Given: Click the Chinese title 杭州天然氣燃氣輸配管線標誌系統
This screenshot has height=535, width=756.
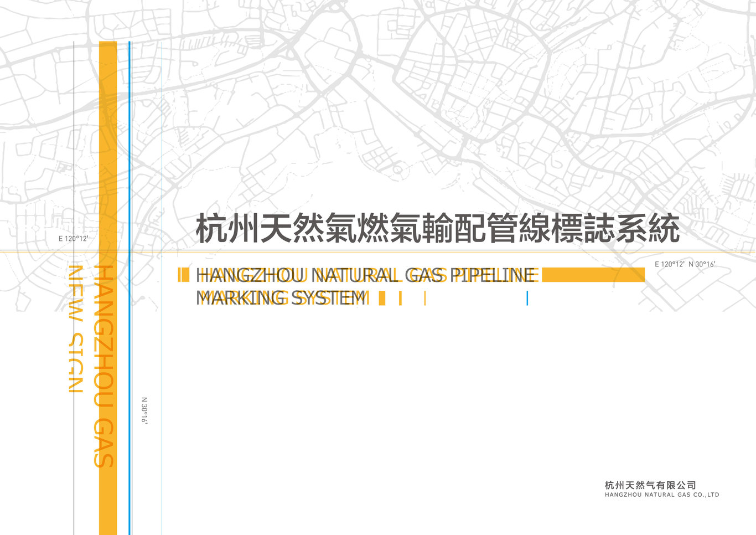Looking at the screenshot, I should [438, 228].
